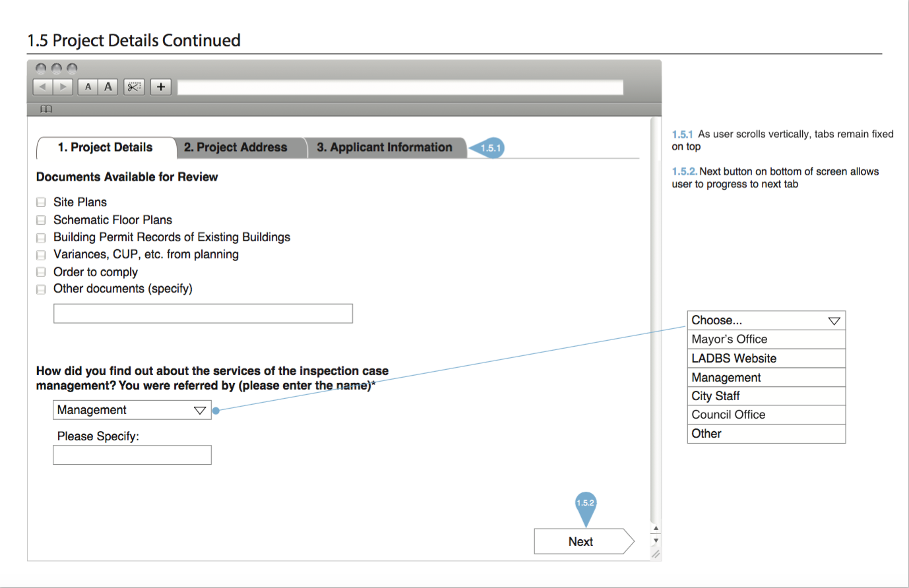Tick the Order to comply checkbox

point(41,272)
